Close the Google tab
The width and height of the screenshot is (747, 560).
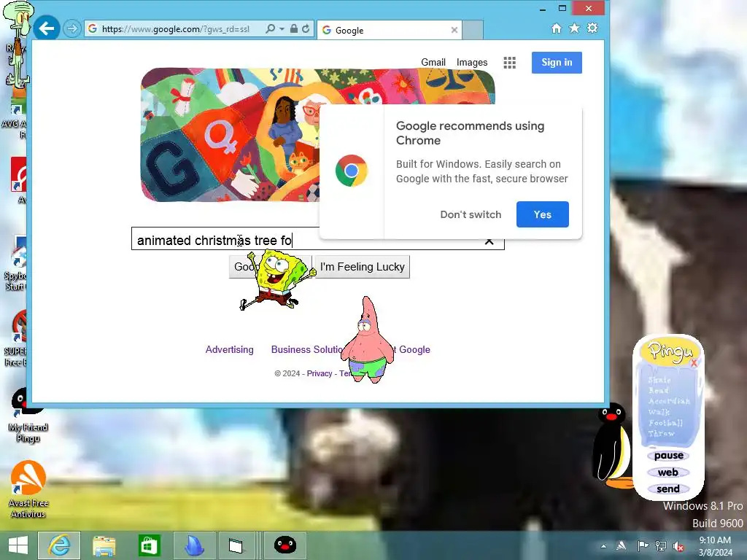(x=454, y=30)
